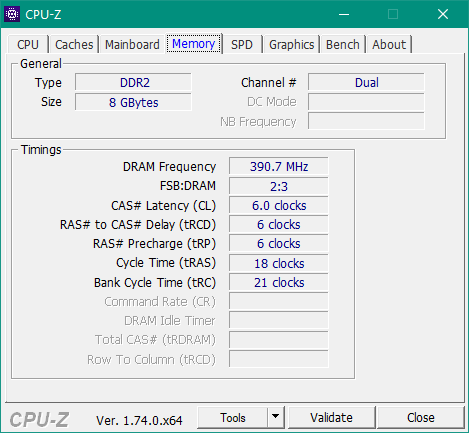Close the window with the X icon
Viewport: 469px width, 433px height.
point(443,14)
